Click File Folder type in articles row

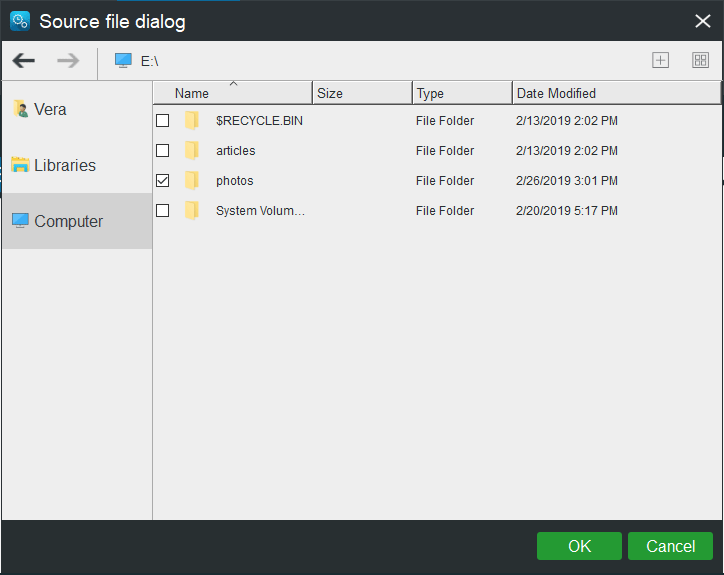coord(445,151)
